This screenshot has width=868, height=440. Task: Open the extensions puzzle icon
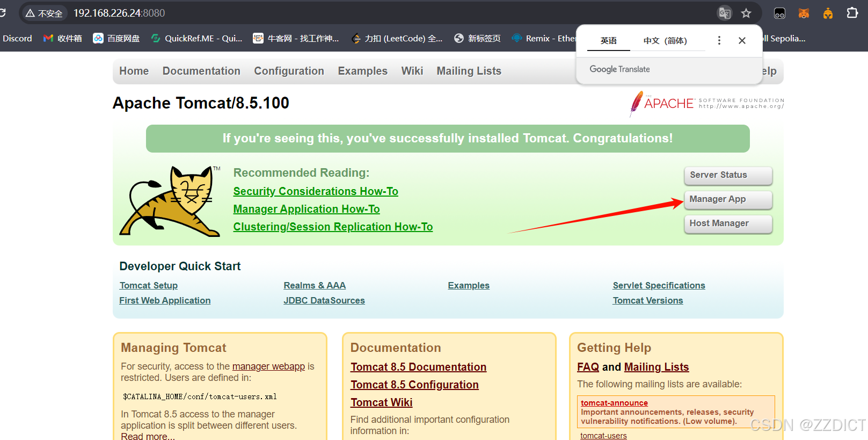pyautogui.click(x=852, y=13)
